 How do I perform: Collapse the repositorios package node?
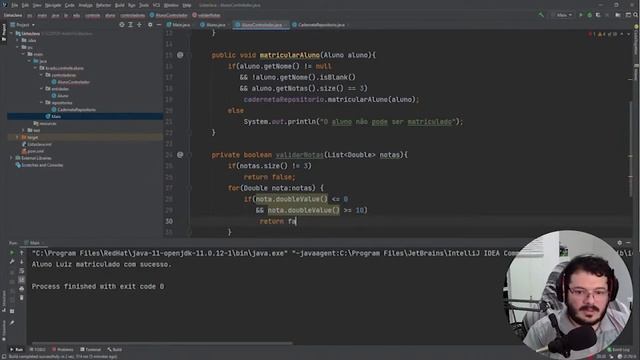[42, 102]
